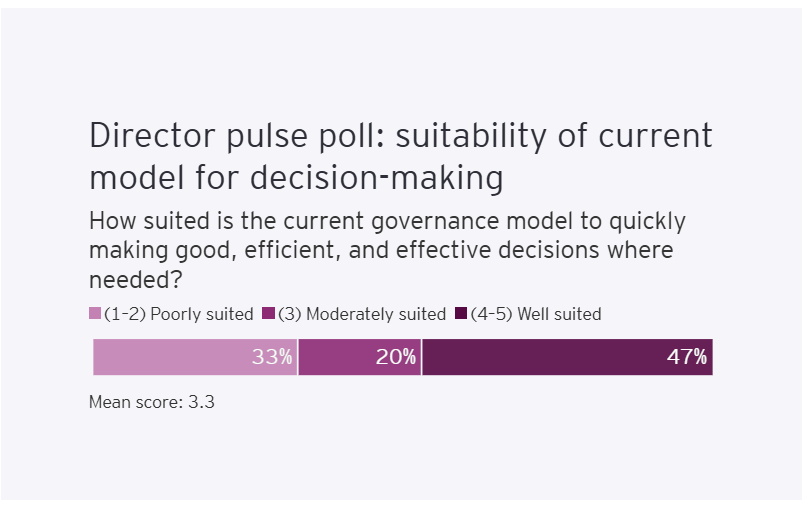
Task: Select the "(1-2) Poorly suited" legend label
Action: point(178,314)
